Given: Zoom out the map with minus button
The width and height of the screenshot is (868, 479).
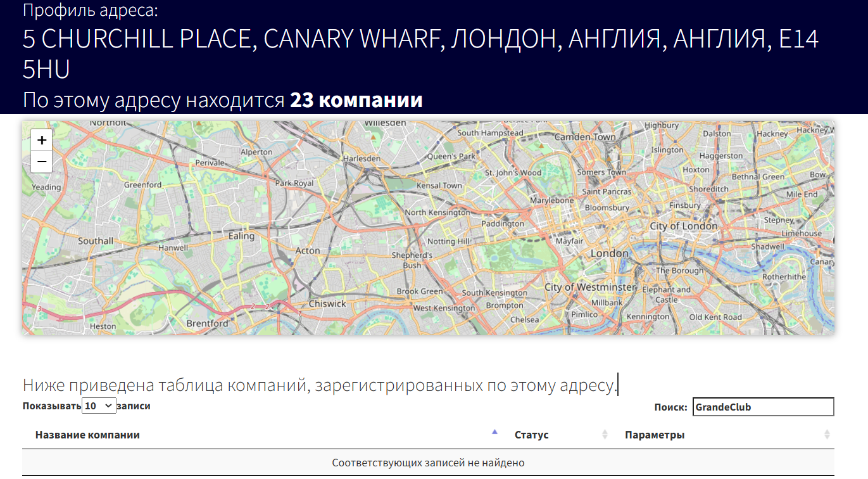Looking at the screenshot, I should click(42, 162).
